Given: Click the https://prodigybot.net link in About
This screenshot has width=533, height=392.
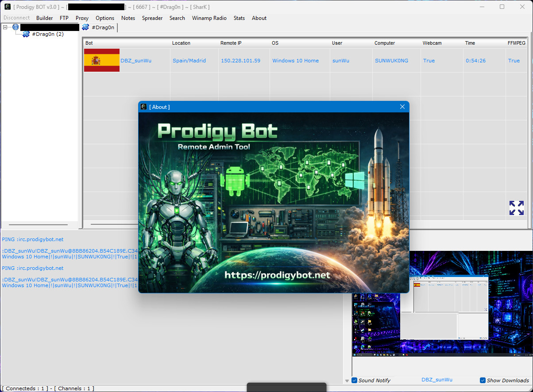Looking at the screenshot, I should (x=277, y=275).
